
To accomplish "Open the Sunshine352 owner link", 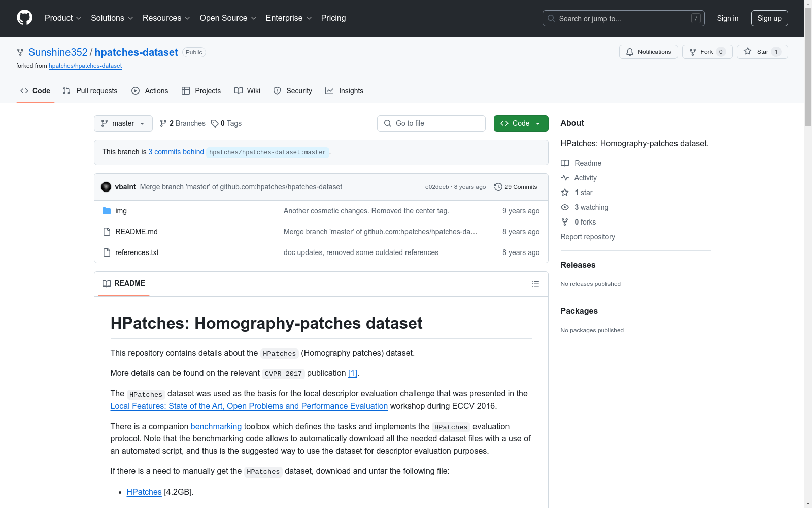I will coord(58,52).
